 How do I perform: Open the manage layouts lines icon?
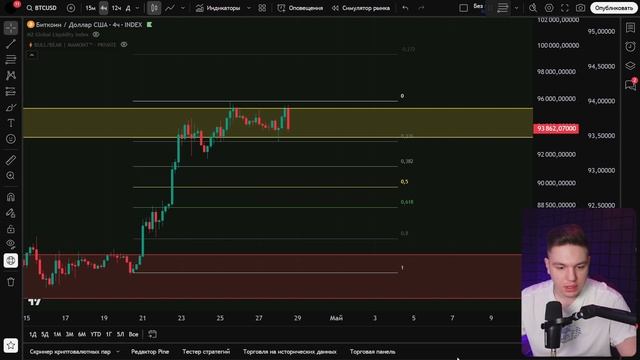[502, 8]
